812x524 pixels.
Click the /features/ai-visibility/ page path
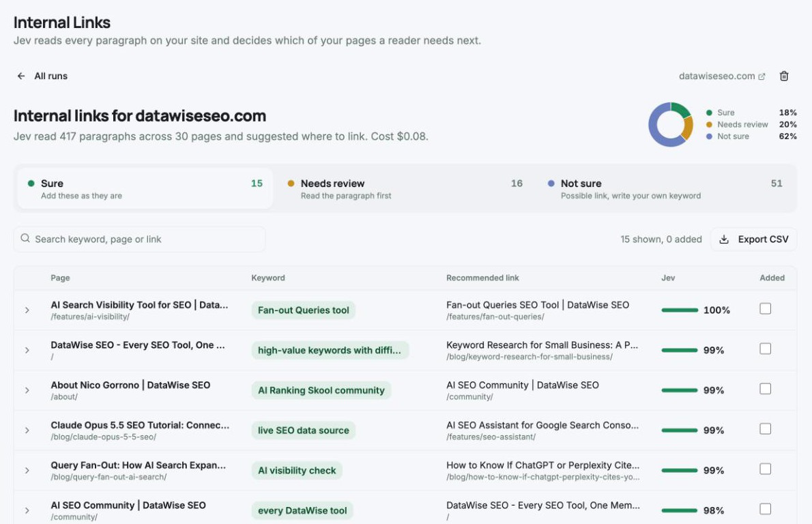pyautogui.click(x=90, y=317)
